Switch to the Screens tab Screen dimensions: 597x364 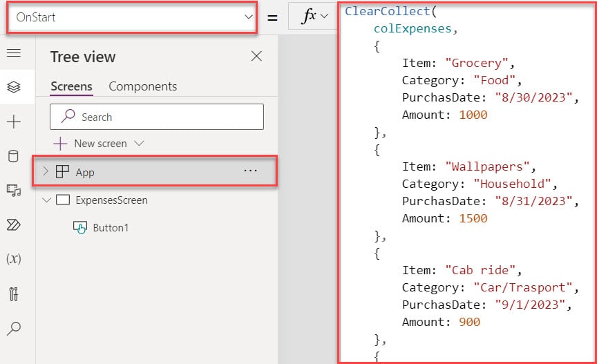click(x=72, y=86)
